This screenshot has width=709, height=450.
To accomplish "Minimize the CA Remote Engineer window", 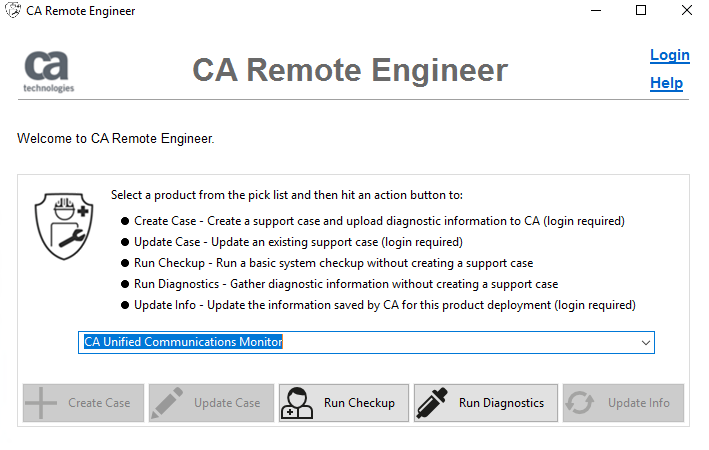I will click(x=596, y=11).
